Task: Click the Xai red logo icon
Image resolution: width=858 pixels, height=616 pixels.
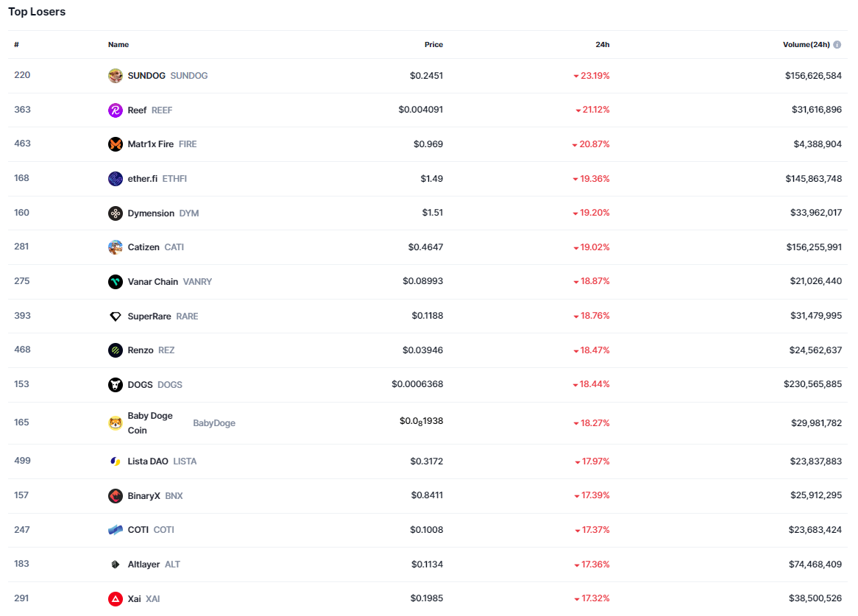Action: pyautogui.click(x=116, y=599)
